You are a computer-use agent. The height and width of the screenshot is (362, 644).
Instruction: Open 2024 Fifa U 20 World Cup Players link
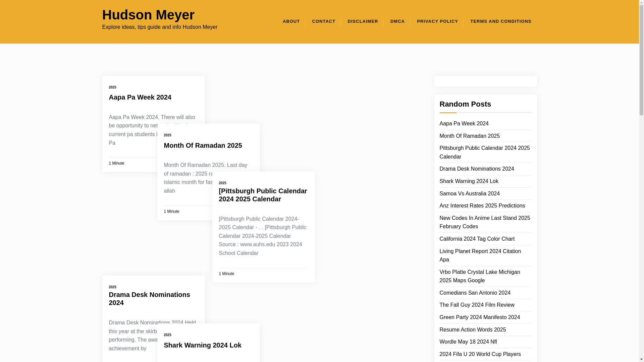(x=480, y=354)
